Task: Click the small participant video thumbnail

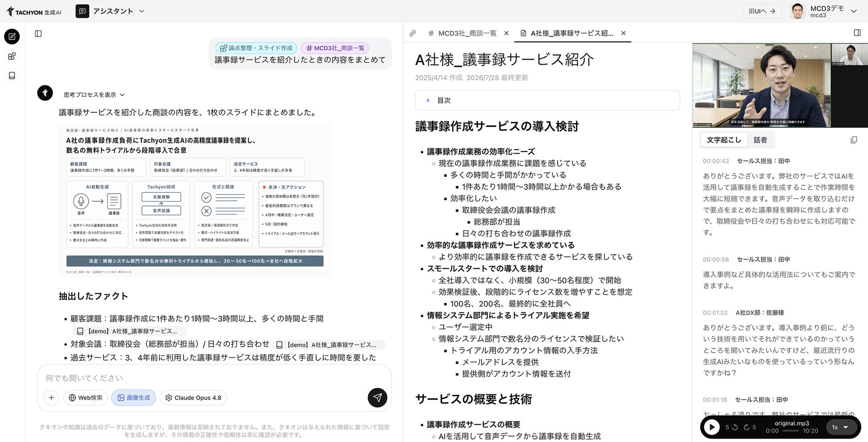Action: click(849, 54)
